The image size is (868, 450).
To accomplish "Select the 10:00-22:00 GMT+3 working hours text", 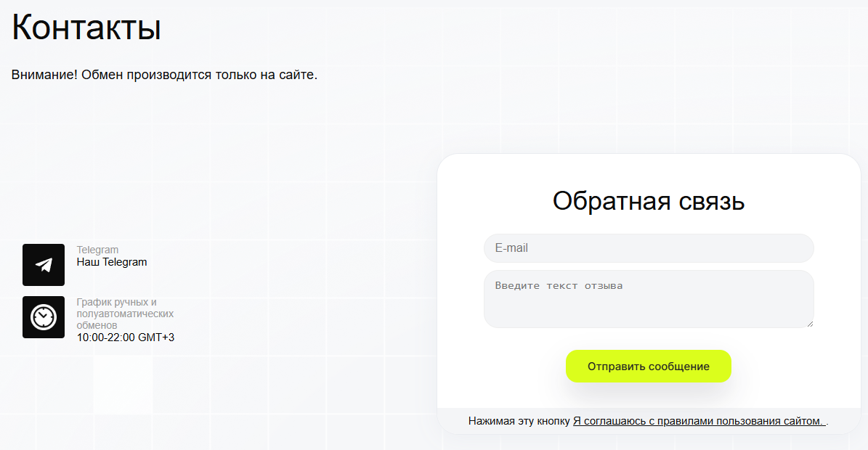I will pyautogui.click(x=126, y=337).
